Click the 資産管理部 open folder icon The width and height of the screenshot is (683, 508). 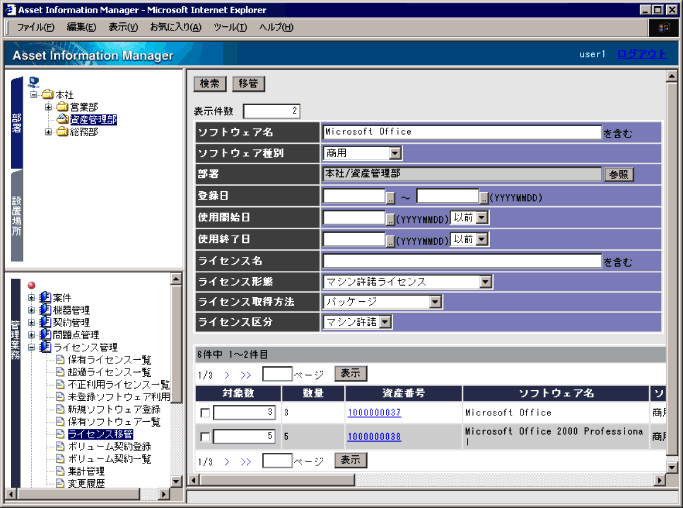62,119
